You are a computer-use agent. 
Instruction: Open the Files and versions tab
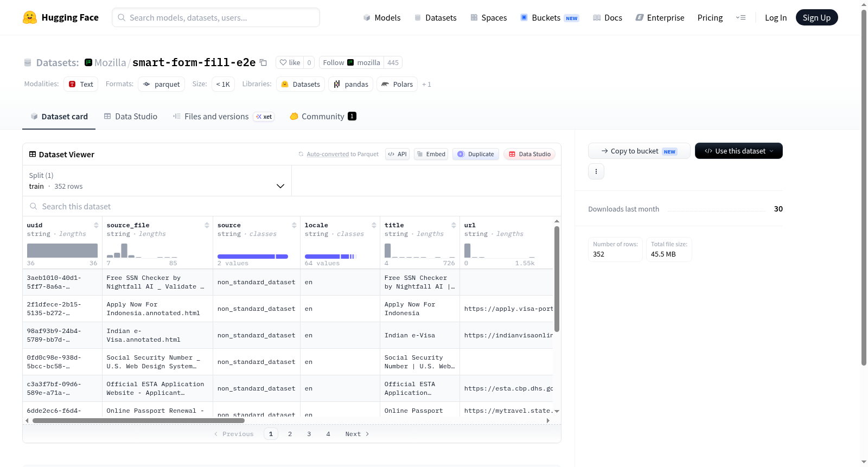pos(224,117)
